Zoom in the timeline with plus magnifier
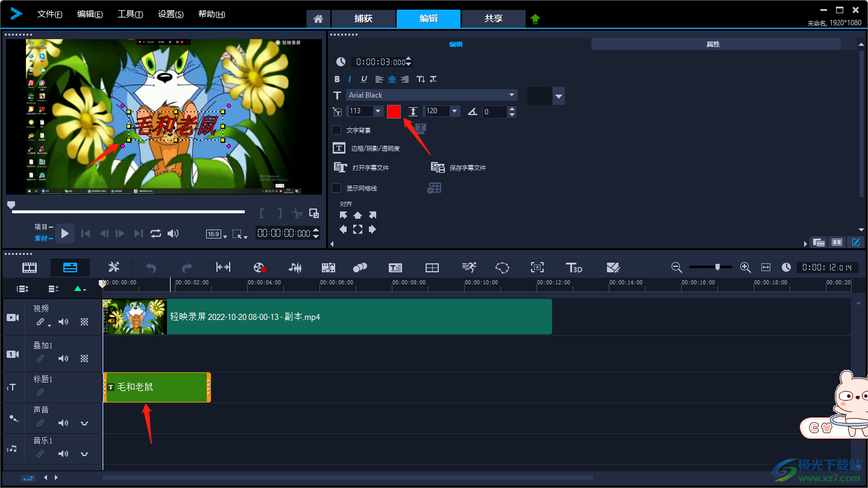The height and width of the screenshot is (488, 868). tap(746, 267)
